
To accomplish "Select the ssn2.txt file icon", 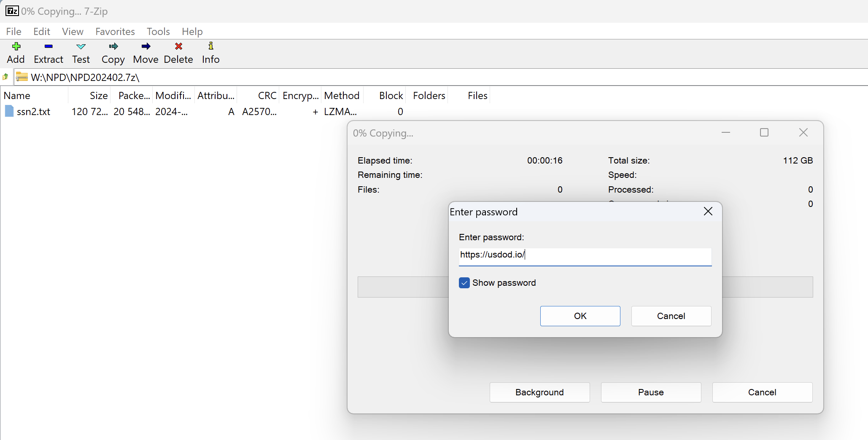I will point(9,111).
